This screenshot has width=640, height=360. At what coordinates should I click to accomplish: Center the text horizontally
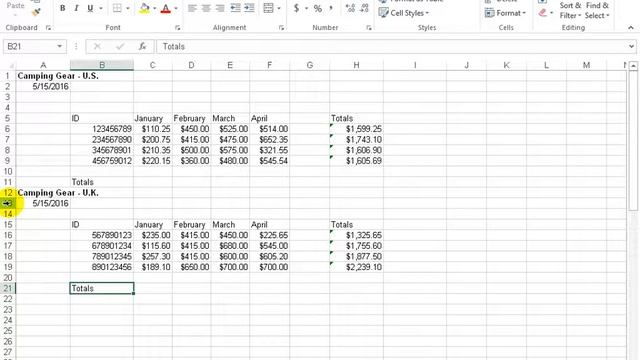[x=206, y=8]
